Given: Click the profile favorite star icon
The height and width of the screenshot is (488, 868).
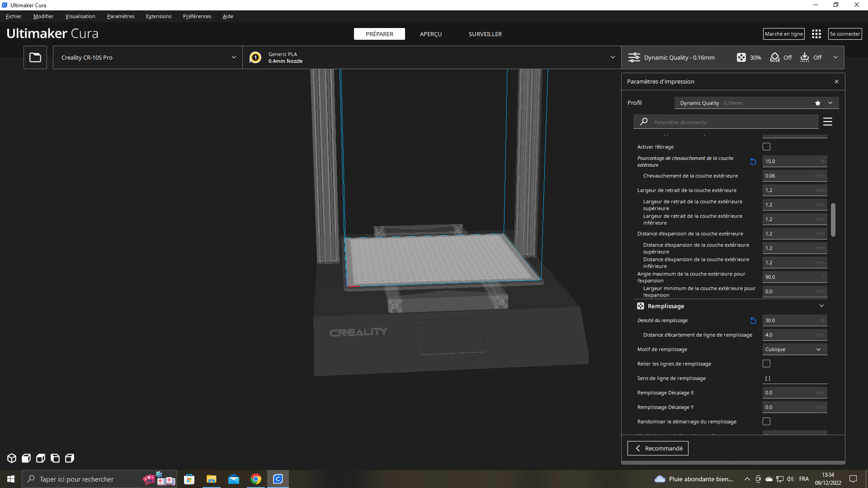Looking at the screenshot, I should point(817,103).
